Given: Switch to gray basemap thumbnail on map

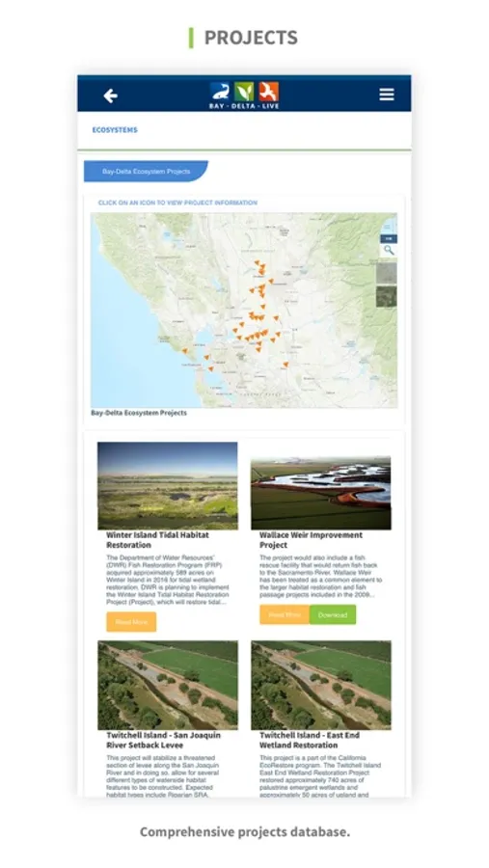Looking at the screenshot, I should click(x=387, y=273).
